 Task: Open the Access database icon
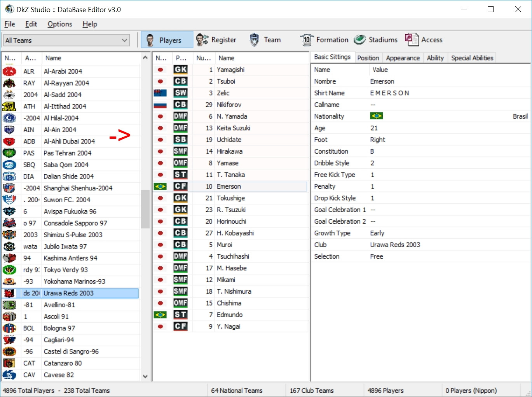(x=412, y=40)
